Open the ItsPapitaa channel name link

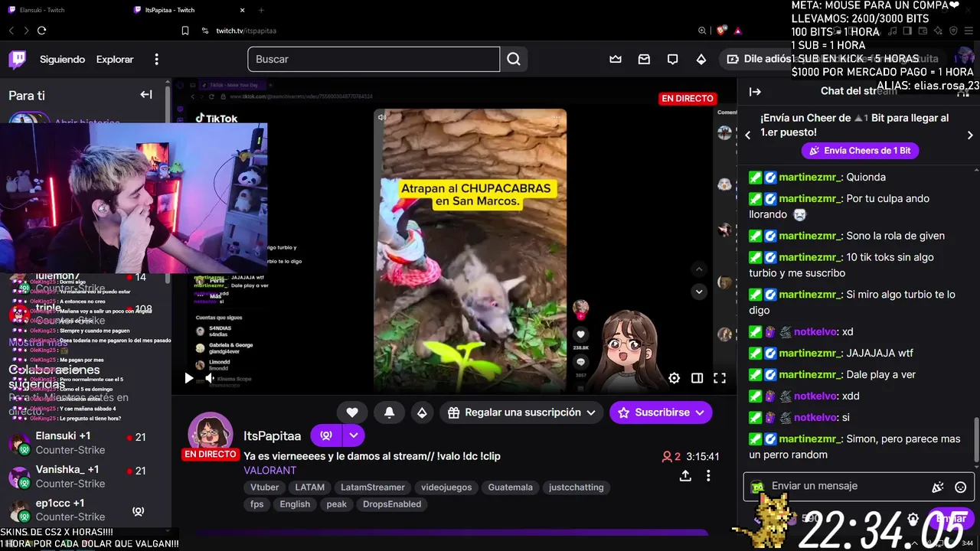pyautogui.click(x=273, y=435)
